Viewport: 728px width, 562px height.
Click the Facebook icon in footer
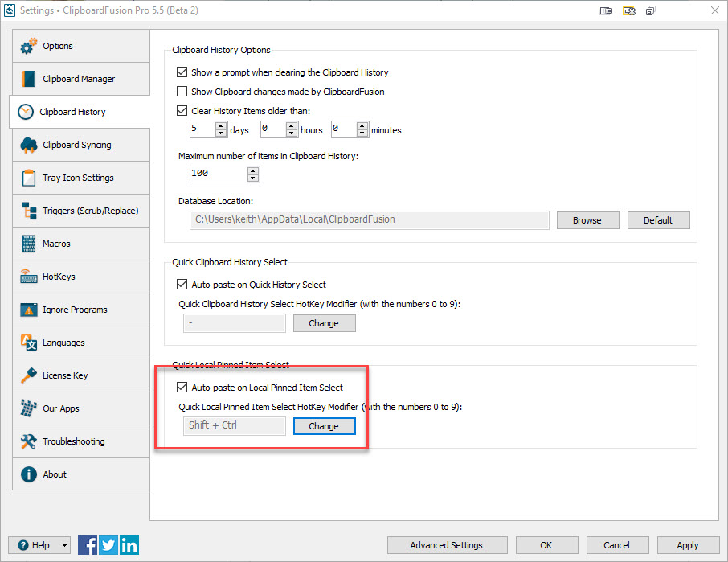click(x=88, y=545)
